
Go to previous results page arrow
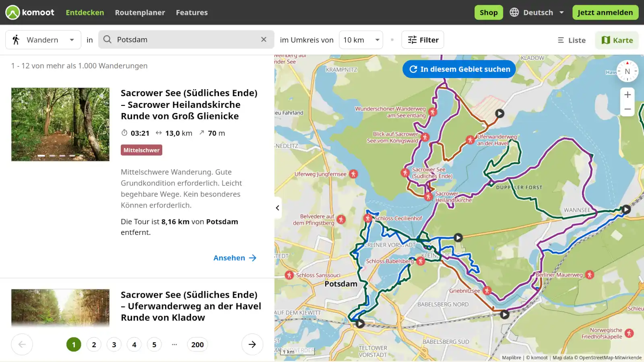[22, 344]
